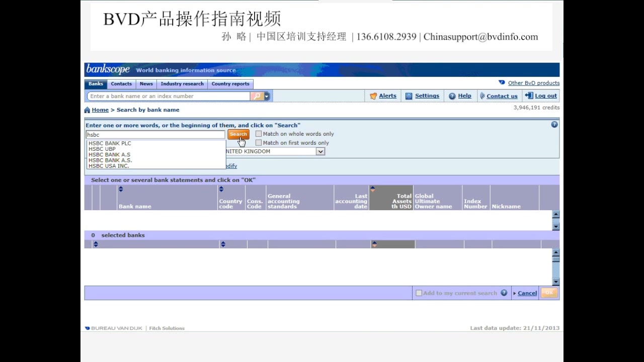Click selected banks scrollbar track
Image resolution: width=644 pixels, height=362 pixels.
pos(556,270)
